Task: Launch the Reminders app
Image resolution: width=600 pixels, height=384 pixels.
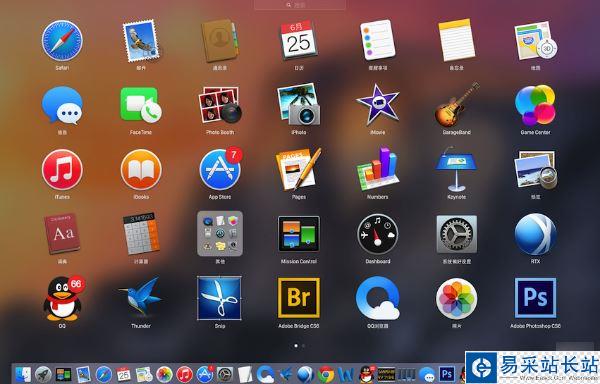Action: 378,41
